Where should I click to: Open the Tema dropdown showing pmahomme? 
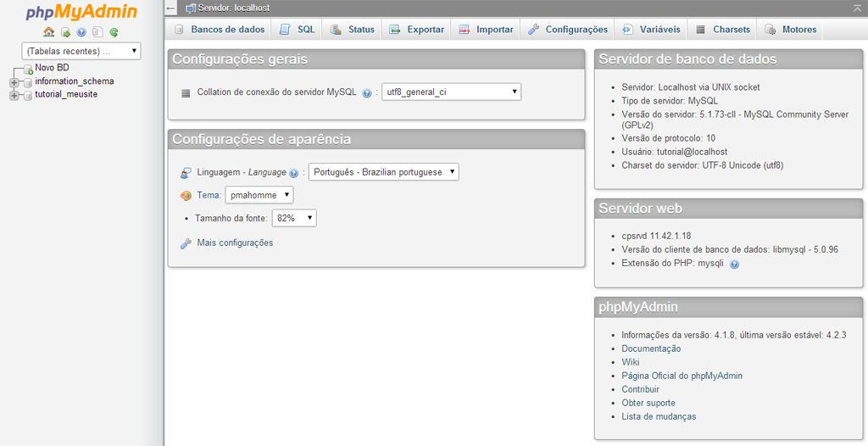pos(259,195)
